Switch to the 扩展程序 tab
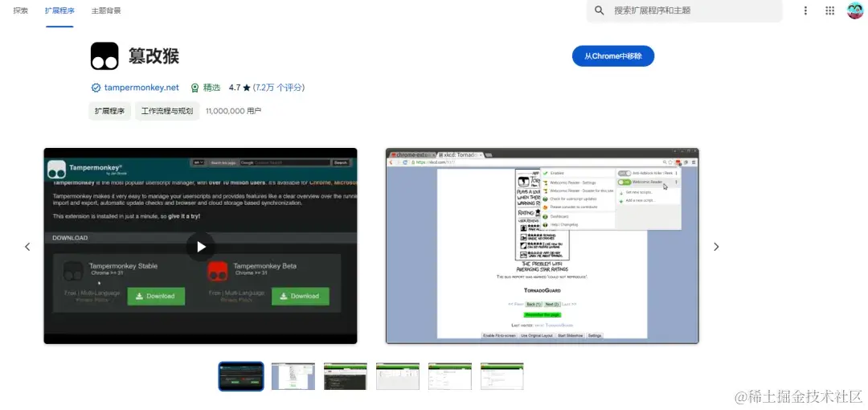Viewport: 868px width, 410px height. pyautogui.click(x=59, y=10)
